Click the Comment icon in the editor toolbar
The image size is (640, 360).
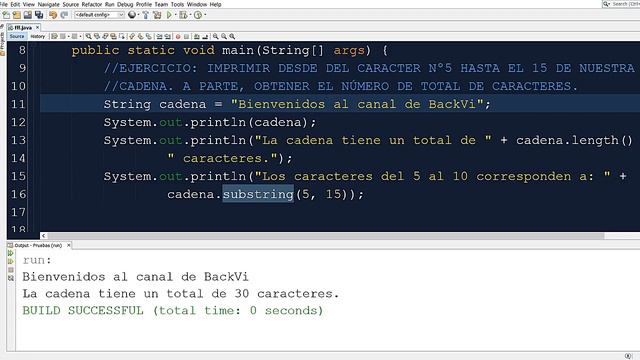pos(196,36)
